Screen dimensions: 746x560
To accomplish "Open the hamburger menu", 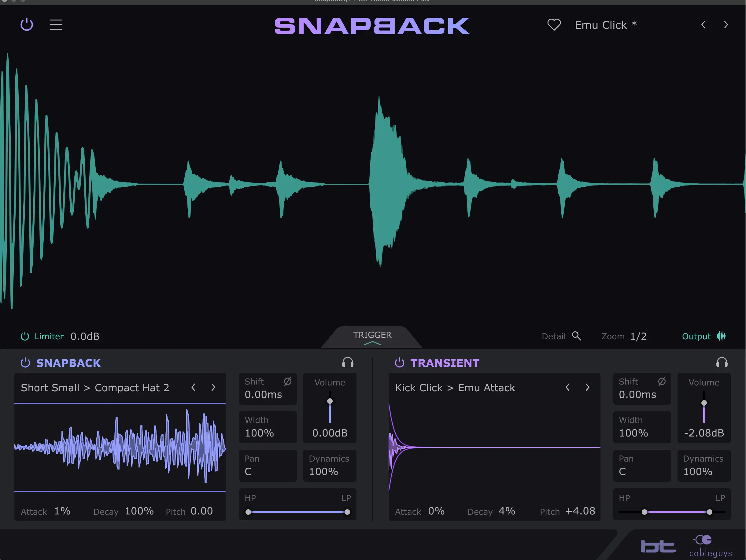I will (56, 25).
